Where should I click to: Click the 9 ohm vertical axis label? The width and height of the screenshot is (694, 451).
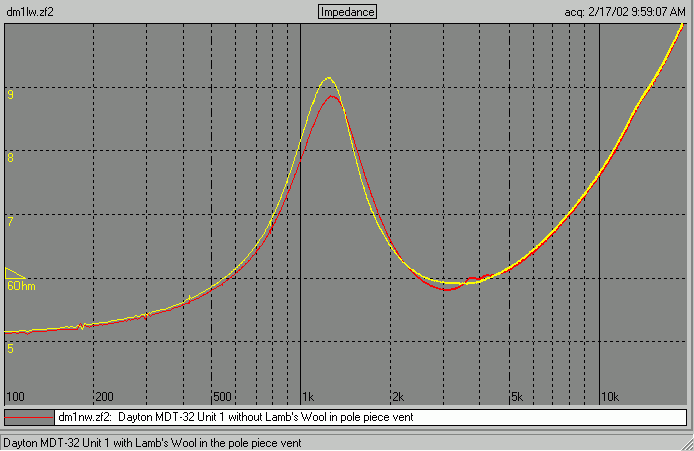point(11,95)
